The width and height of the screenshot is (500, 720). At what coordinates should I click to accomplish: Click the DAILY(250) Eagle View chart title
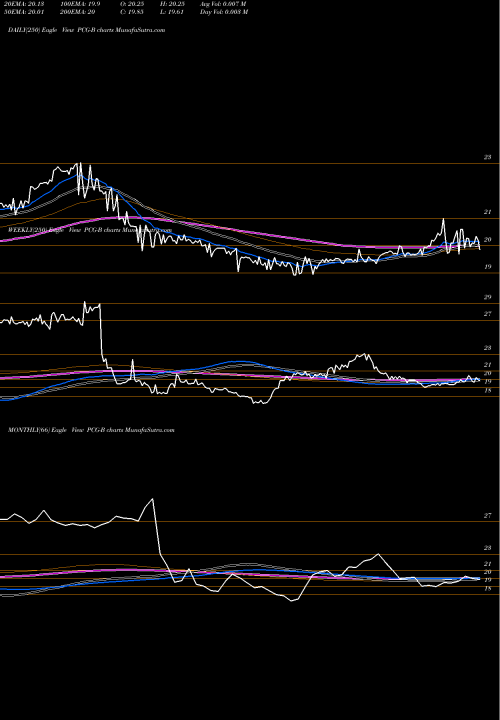[86, 30]
